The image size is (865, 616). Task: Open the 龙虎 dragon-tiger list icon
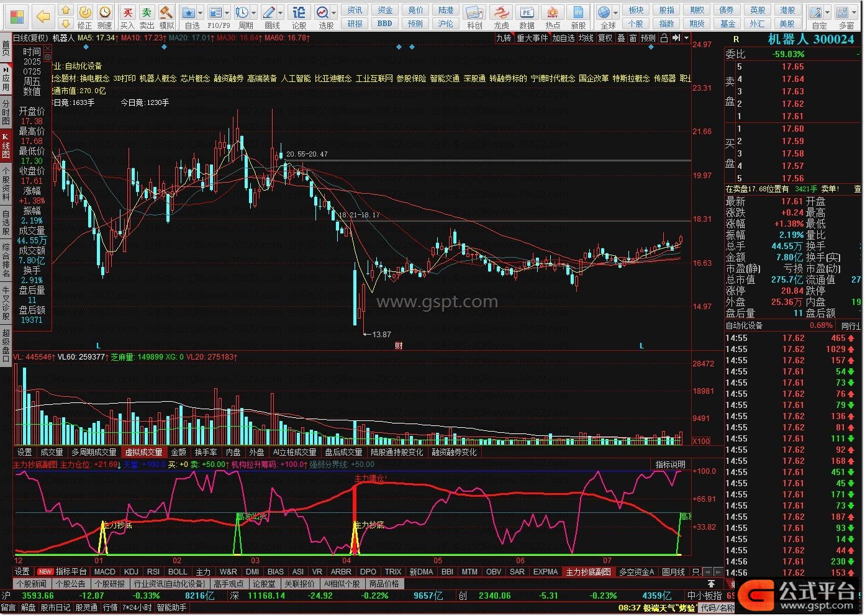(x=501, y=17)
